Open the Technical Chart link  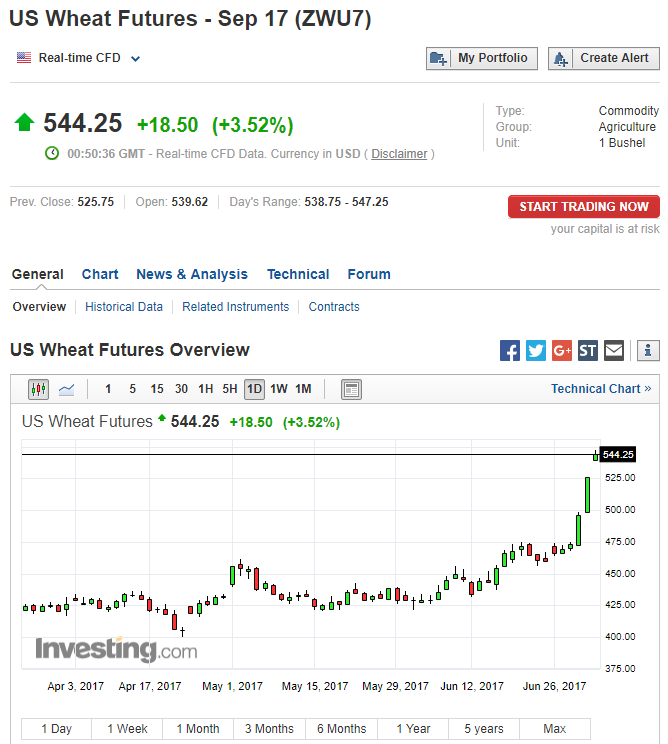coord(600,389)
